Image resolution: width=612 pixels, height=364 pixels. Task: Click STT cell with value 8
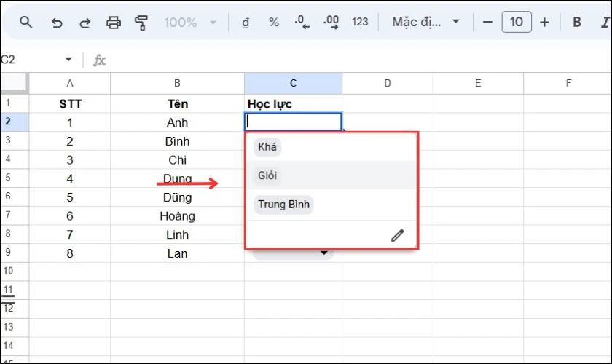70,253
